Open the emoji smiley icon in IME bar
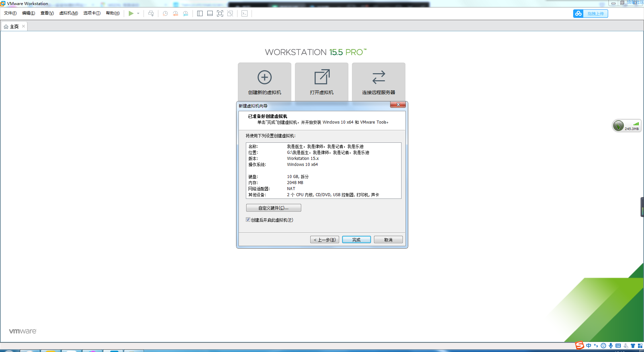Image resolution: width=644 pixels, height=352 pixels. [603, 346]
